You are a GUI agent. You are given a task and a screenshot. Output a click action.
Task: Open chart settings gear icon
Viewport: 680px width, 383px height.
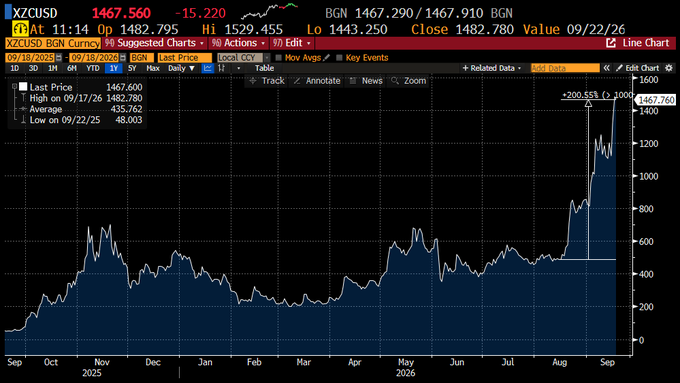pyautogui.click(x=669, y=68)
